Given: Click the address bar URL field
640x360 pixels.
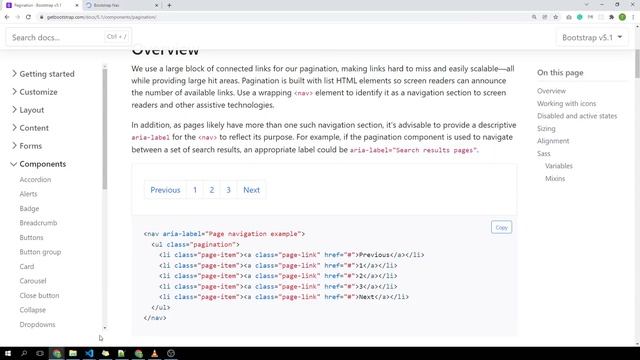Looking at the screenshot, I should tap(282, 17).
